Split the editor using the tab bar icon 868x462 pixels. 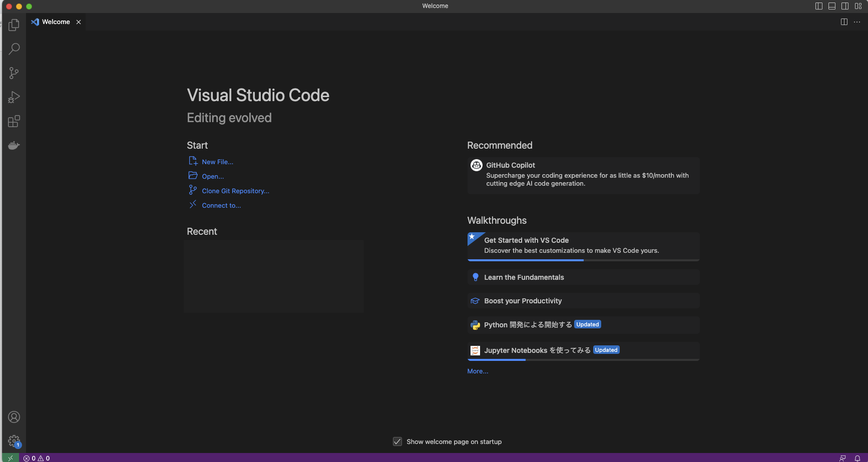(x=844, y=22)
